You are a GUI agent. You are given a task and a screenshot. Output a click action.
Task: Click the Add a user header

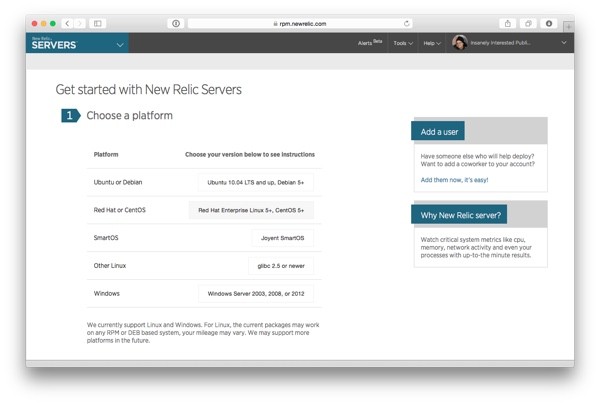438,132
